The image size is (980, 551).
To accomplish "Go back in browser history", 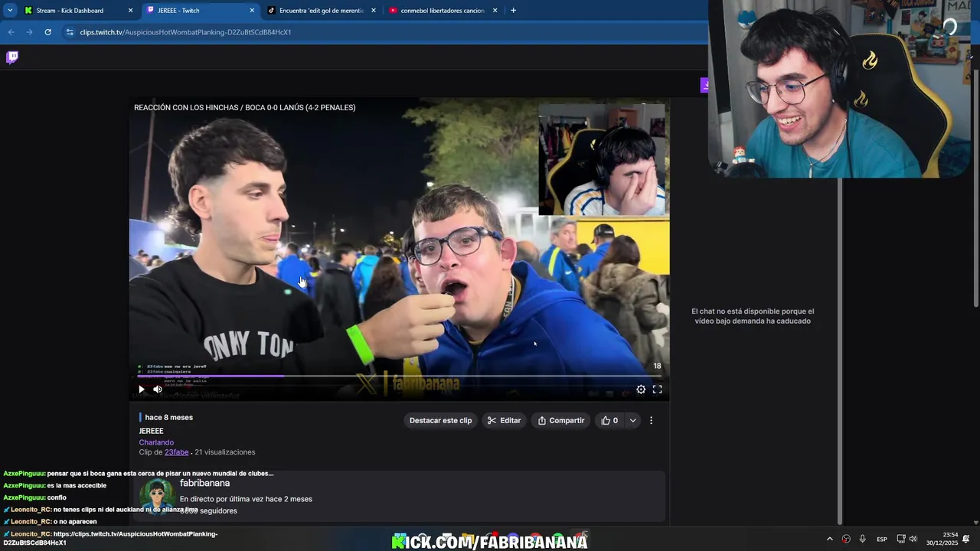I will click(x=11, y=32).
